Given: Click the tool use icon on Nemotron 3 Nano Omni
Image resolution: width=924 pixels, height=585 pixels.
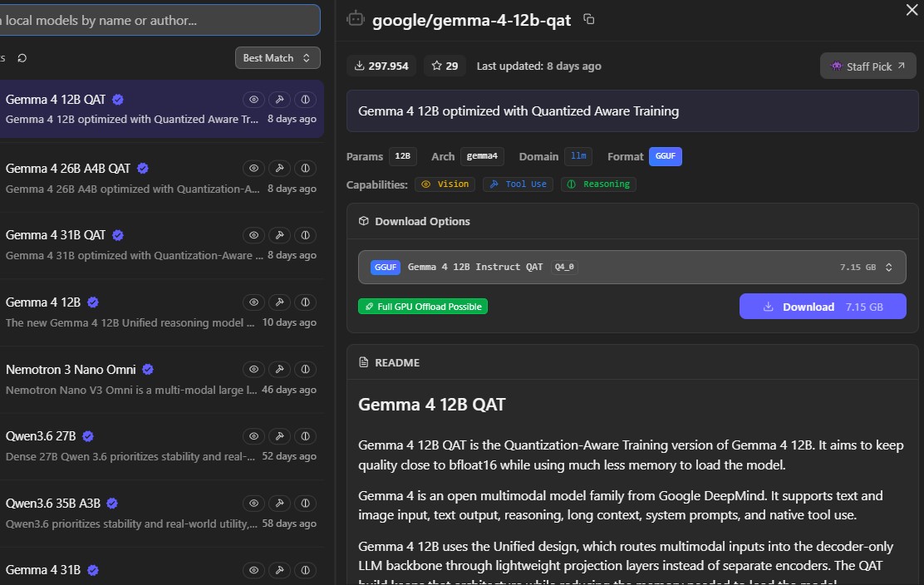Looking at the screenshot, I should [279, 370].
